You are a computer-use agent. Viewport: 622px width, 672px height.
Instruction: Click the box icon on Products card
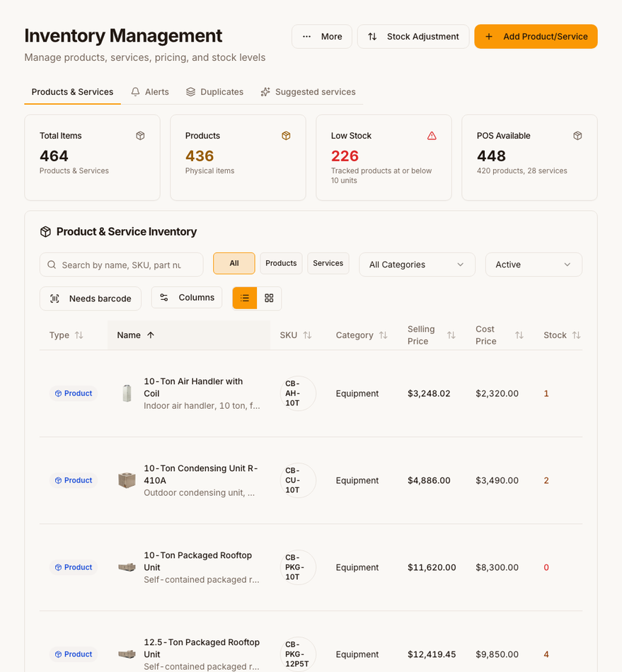[286, 136]
